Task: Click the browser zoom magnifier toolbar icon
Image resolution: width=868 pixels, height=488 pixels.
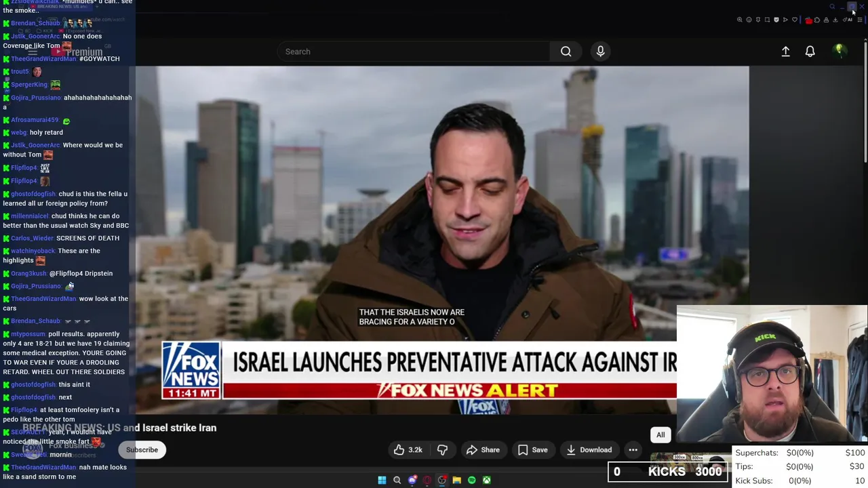Action: [x=740, y=20]
